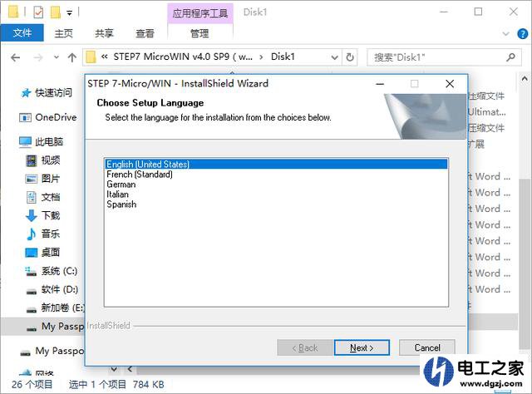Open quick access toolbar customize dropdown

[x=69, y=13]
